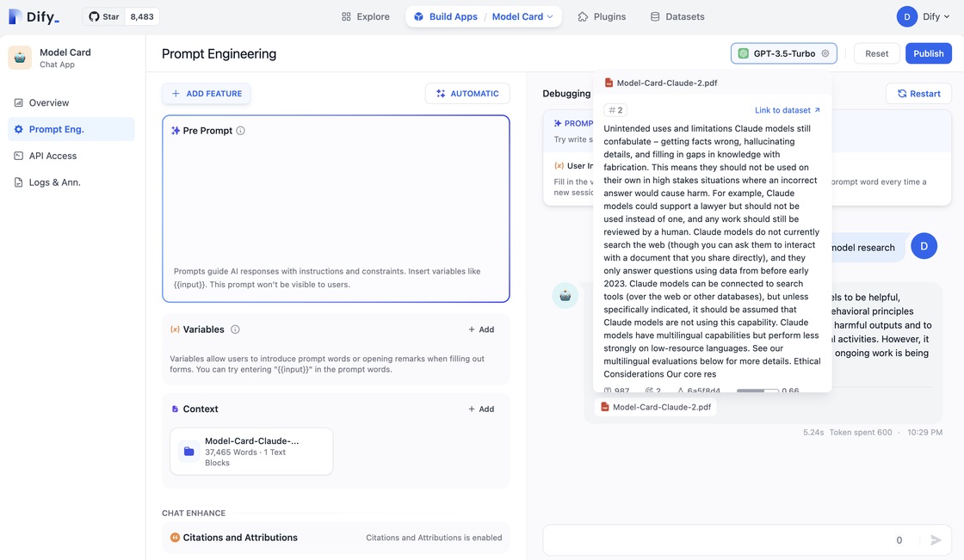964x560 pixels.
Task: Click the send message arrow icon
Action: (936, 540)
